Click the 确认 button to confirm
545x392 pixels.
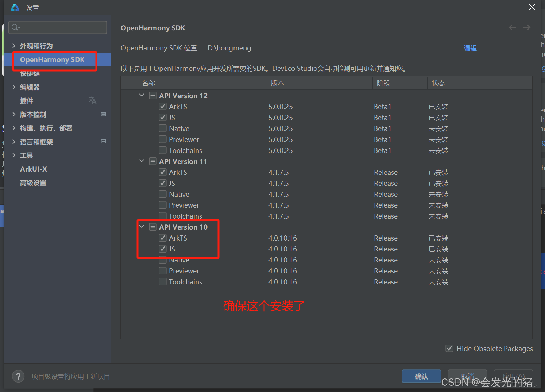click(421, 376)
